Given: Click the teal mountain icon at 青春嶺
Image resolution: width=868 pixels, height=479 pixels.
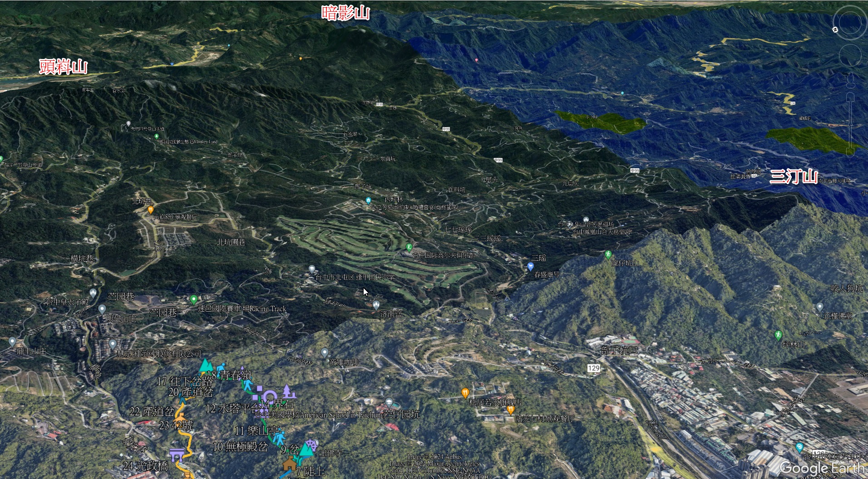Looking at the screenshot, I should tap(206, 366).
